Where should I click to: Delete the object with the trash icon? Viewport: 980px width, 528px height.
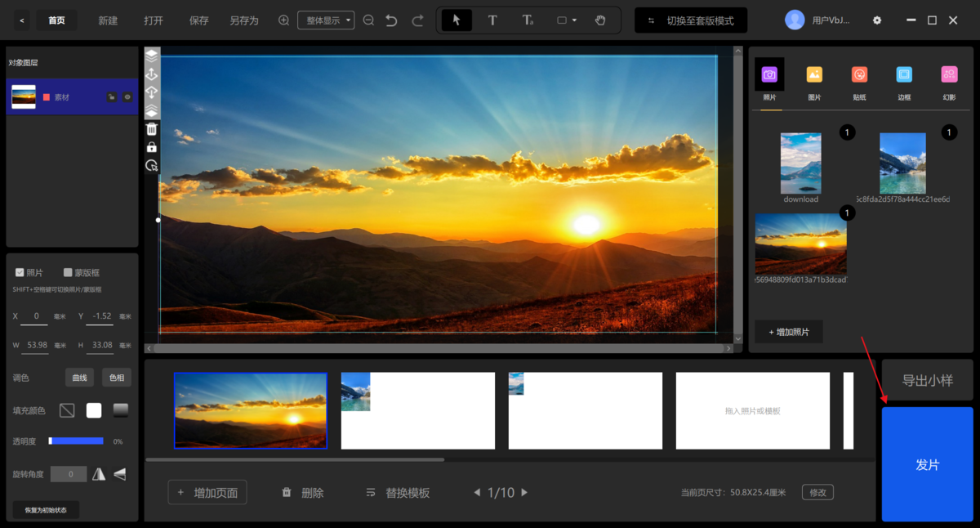click(152, 129)
